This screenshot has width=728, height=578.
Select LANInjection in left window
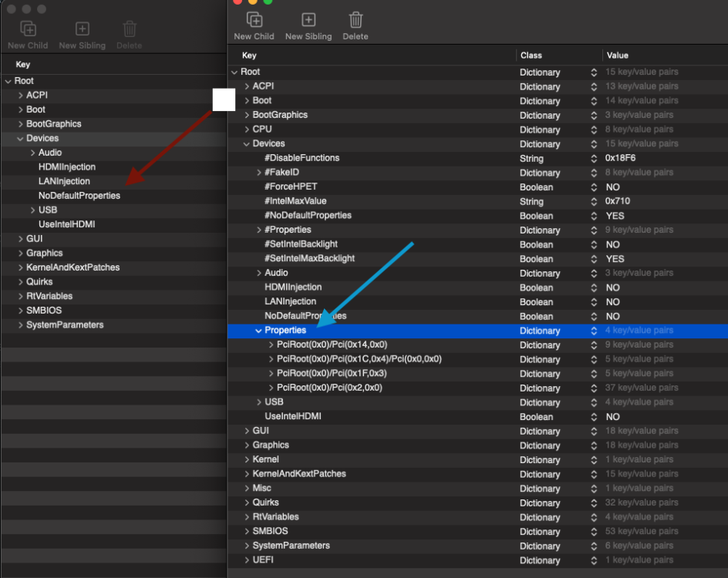pos(64,181)
